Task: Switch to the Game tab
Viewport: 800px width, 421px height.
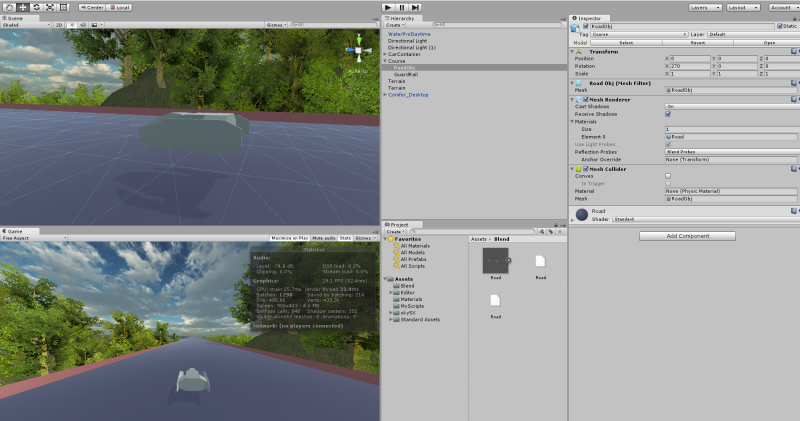Action: tap(12, 231)
